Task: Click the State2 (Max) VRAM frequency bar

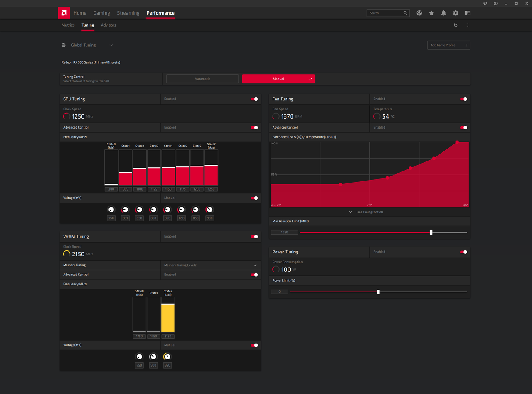Action: coord(168,315)
